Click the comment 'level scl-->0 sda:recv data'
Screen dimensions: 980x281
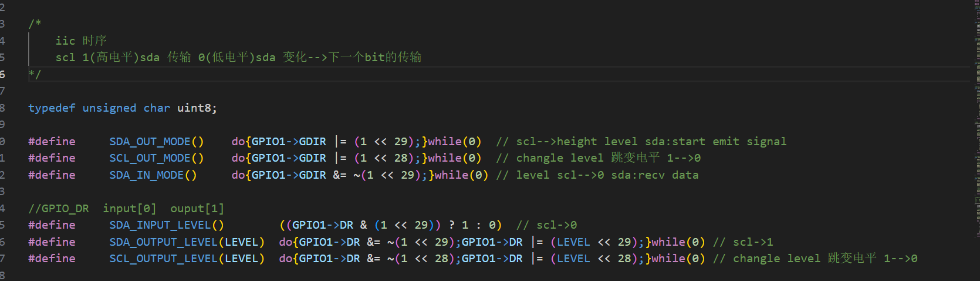pos(607,175)
